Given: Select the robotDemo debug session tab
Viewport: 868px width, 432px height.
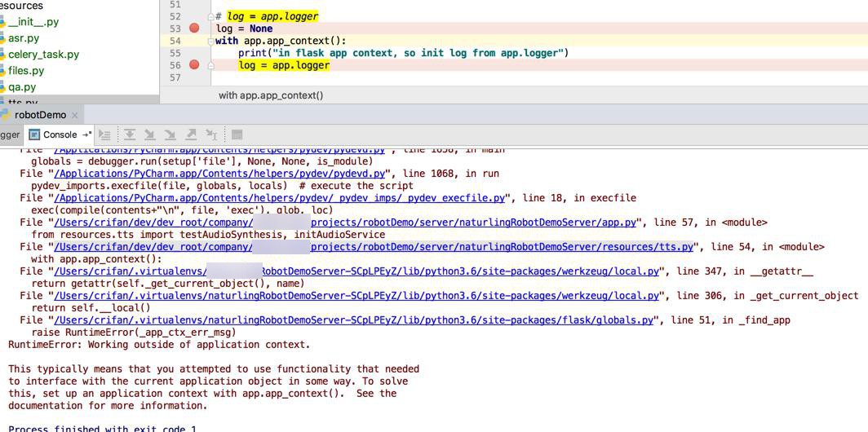Looking at the screenshot, I should tap(40, 115).
